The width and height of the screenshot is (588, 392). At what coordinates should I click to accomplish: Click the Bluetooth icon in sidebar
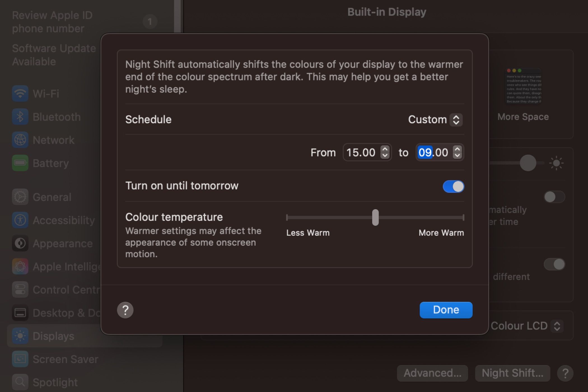[x=20, y=116]
